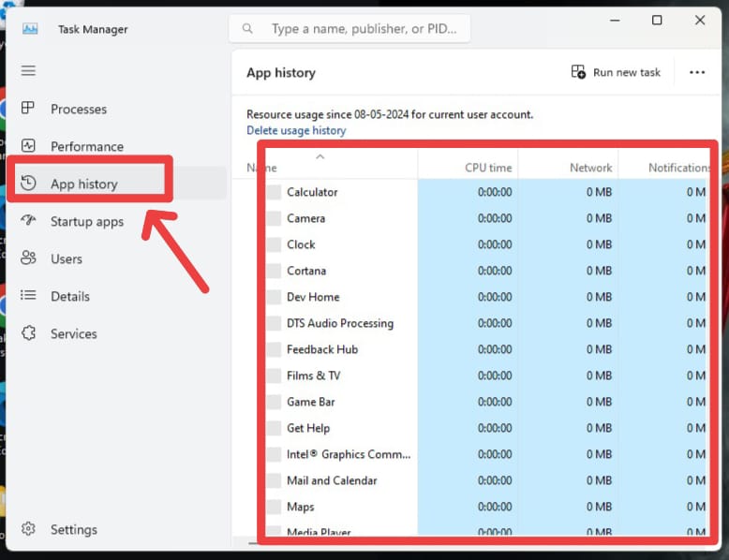This screenshot has width=729, height=560.
Task: Select the Cortana row name
Action: 306,271
